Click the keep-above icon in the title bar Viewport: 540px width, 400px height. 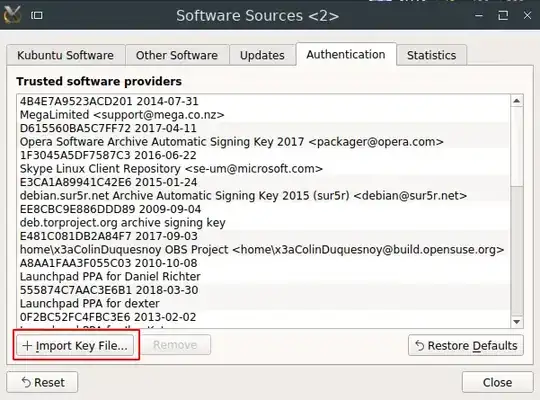[x=37, y=16]
